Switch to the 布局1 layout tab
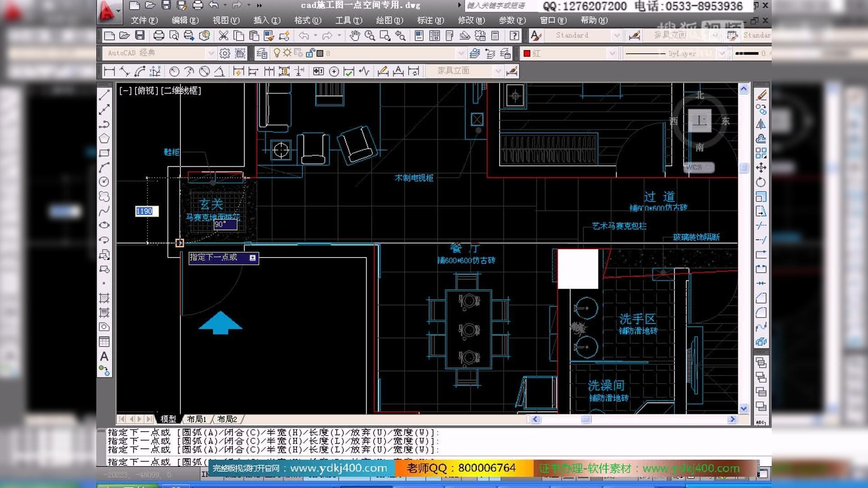This screenshot has height=488, width=868. [197, 419]
